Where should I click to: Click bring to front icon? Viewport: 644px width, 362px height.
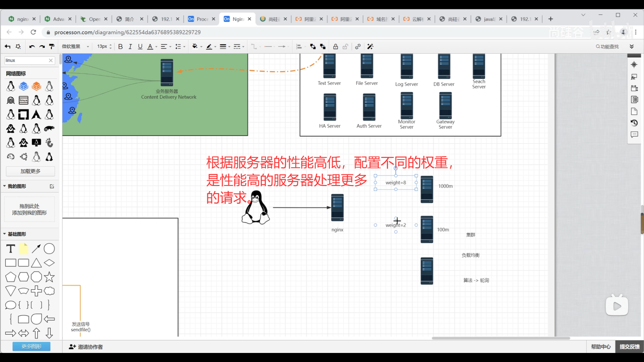click(x=313, y=47)
